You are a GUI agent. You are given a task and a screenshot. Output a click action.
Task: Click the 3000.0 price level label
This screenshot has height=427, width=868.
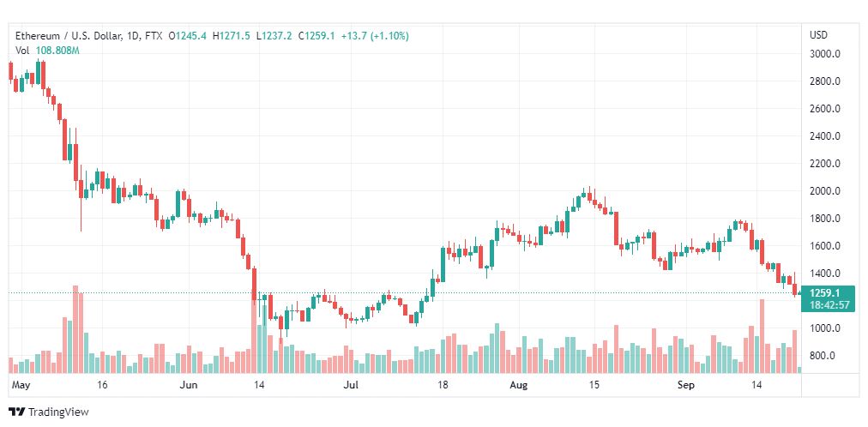click(825, 54)
